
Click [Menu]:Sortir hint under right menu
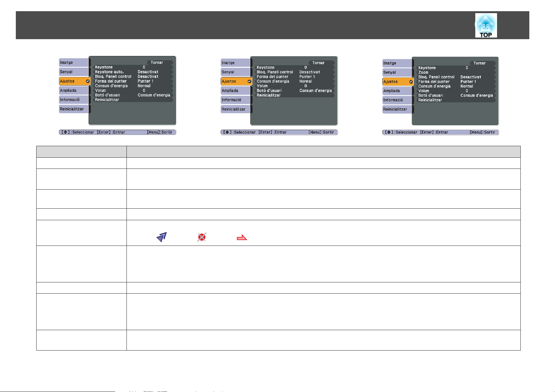click(x=482, y=132)
